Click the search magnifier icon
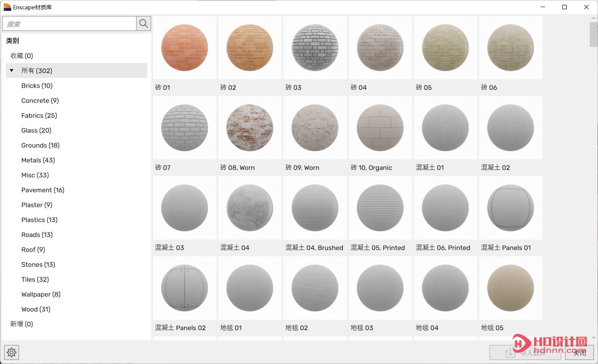The image size is (598, 364). coord(143,23)
